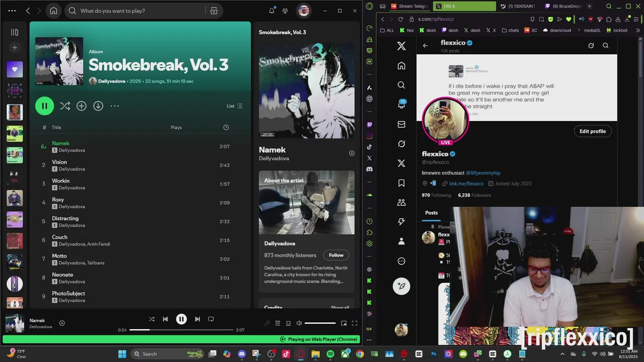Select the track Roxy
The height and width of the screenshot is (362, 644).
58,200
